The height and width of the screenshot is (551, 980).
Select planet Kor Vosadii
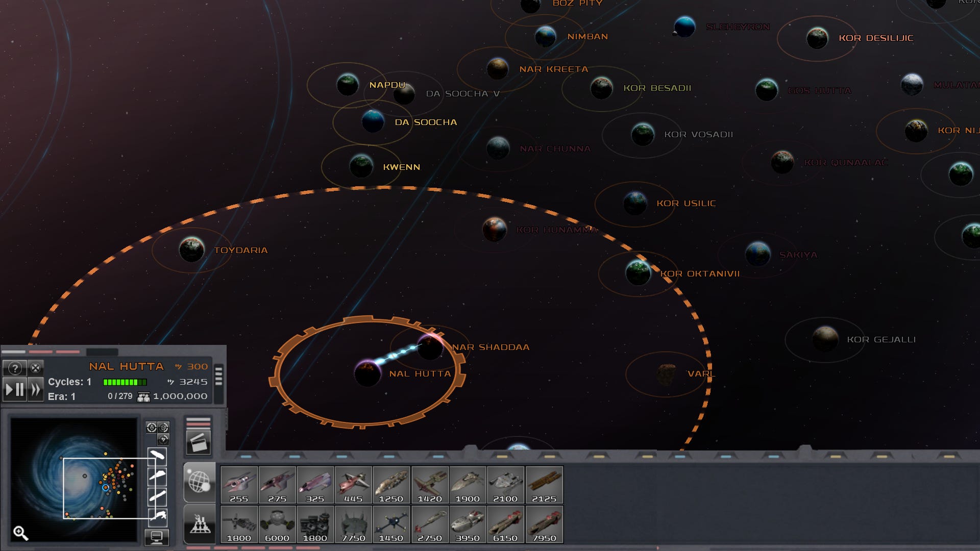[x=643, y=134]
